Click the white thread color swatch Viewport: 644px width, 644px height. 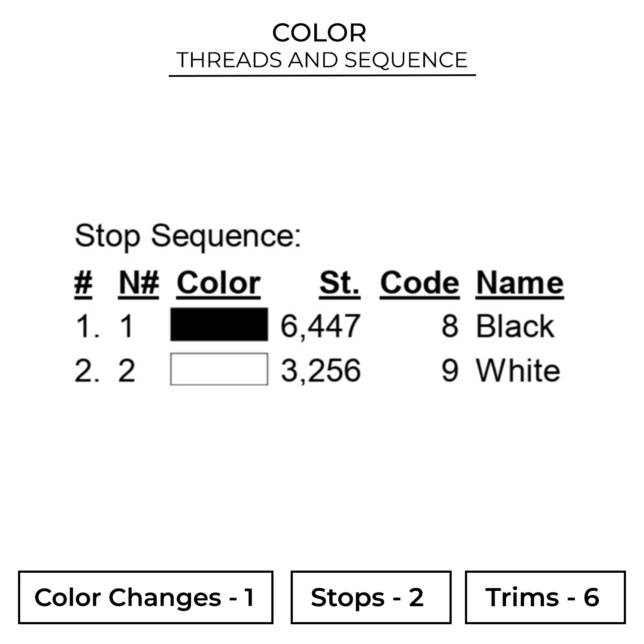219,369
